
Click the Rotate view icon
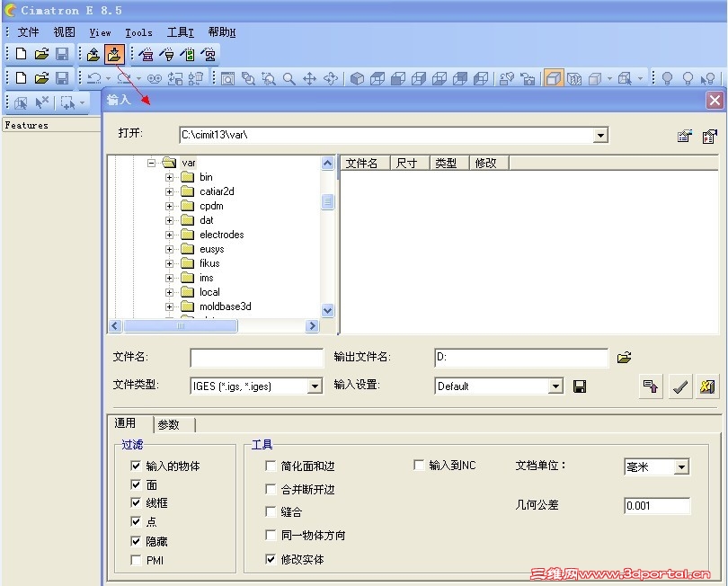coord(330,79)
